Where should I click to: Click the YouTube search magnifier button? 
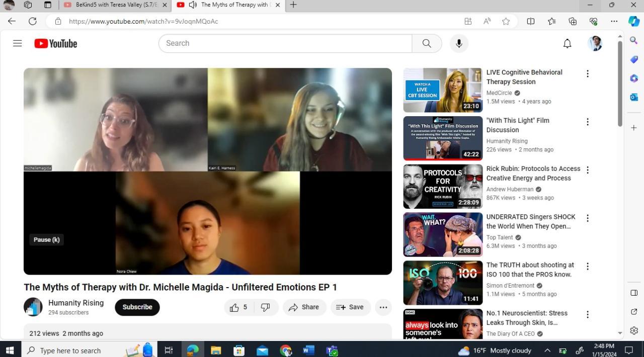427,43
